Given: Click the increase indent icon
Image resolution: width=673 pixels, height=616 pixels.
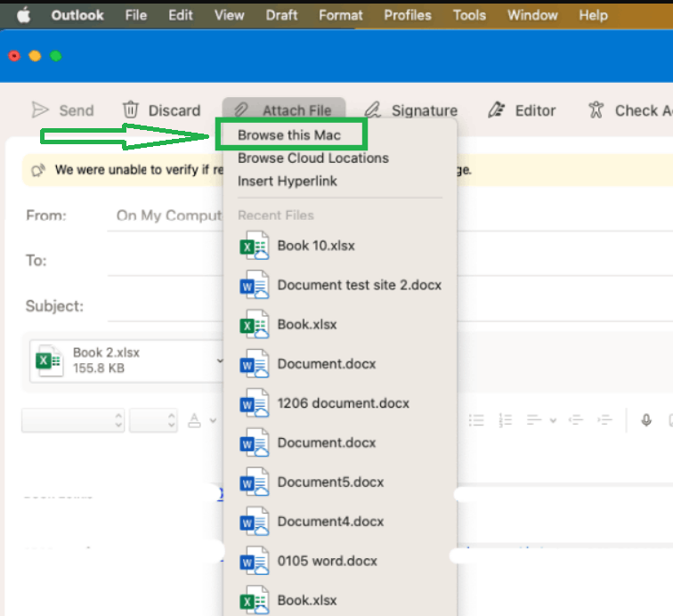Looking at the screenshot, I should coord(604,420).
